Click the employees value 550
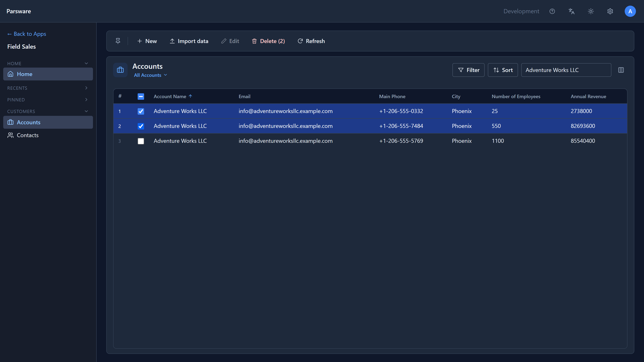 (496, 126)
